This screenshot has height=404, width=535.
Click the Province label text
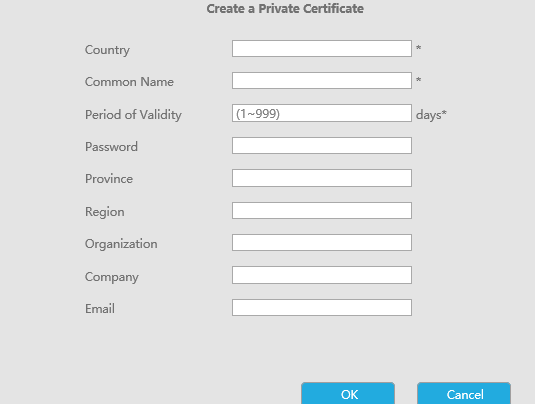tap(109, 179)
